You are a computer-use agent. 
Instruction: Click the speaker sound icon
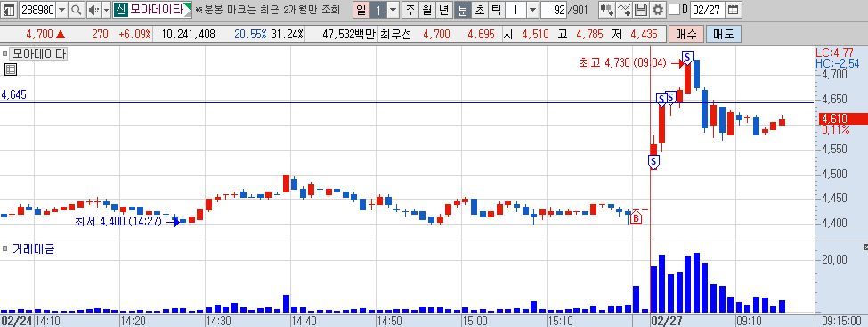point(93,10)
